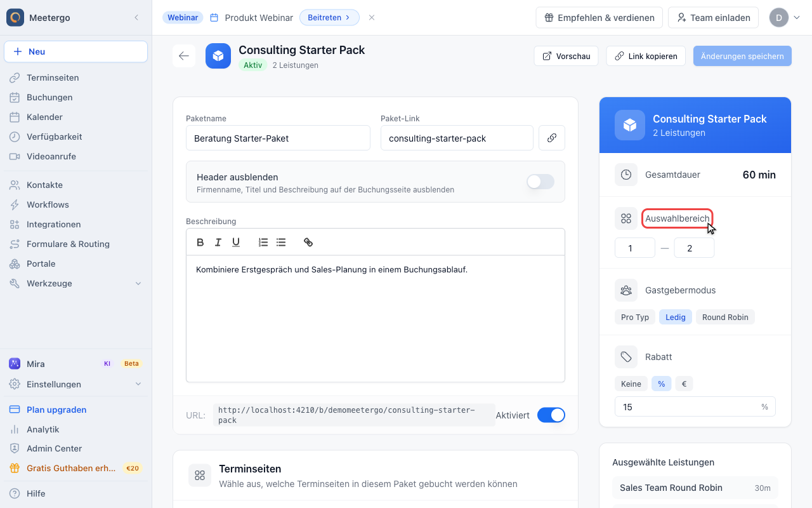
Task: Open Workflows in sidebar
Action: (x=76, y=204)
